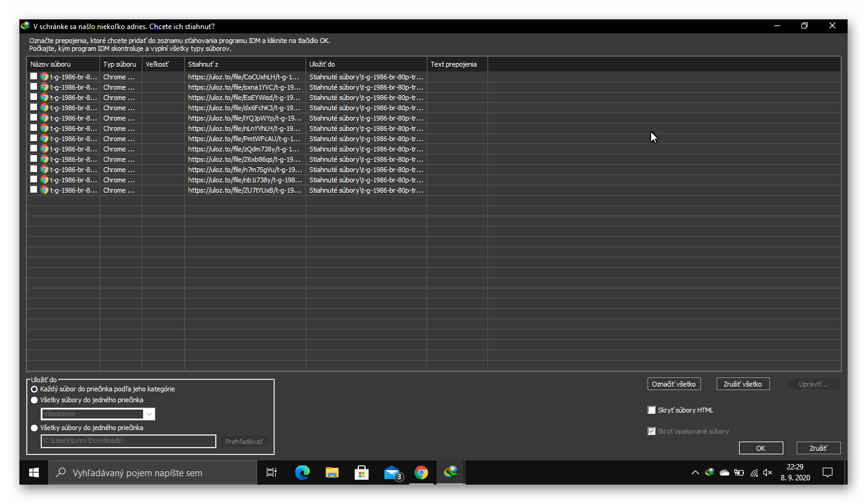Viewport: 867px width, 504px height.
Task: Open Task View from the taskbar
Action: point(272,472)
